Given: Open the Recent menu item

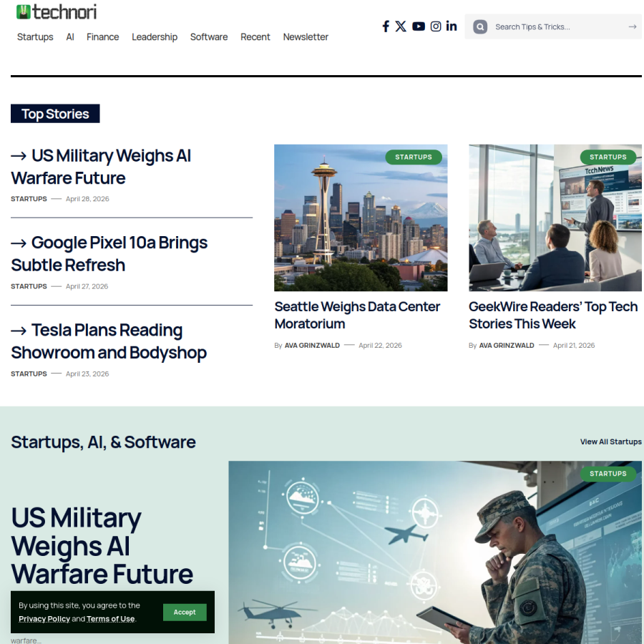Looking at the screenshot, I should (255, 37).
